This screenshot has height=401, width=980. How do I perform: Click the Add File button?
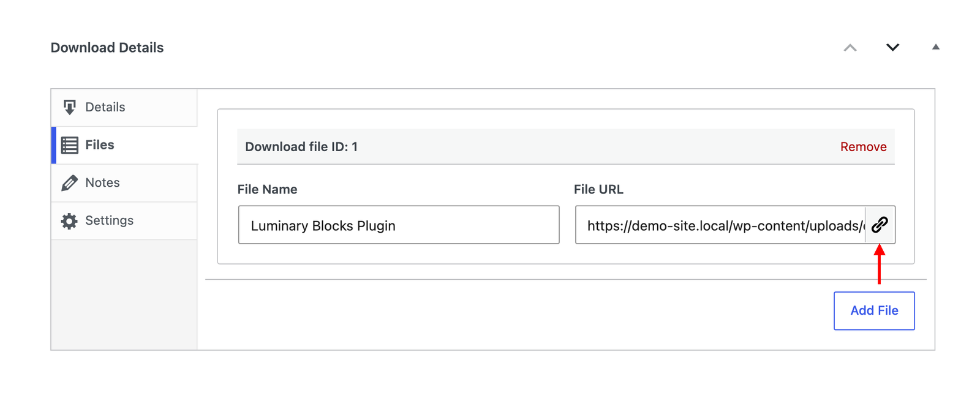coord(874,310)
